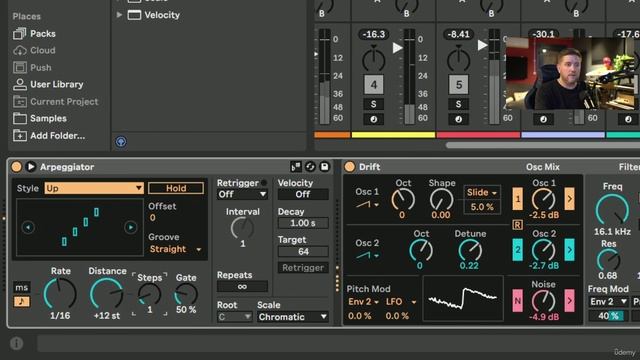
Task: Toggle Drift device on/off
Action: click(350, 167)
